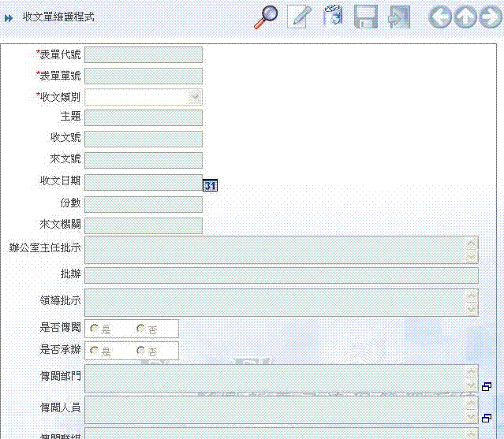
Task: Select 否 for 是否傳閱
Action: (141, 329)
